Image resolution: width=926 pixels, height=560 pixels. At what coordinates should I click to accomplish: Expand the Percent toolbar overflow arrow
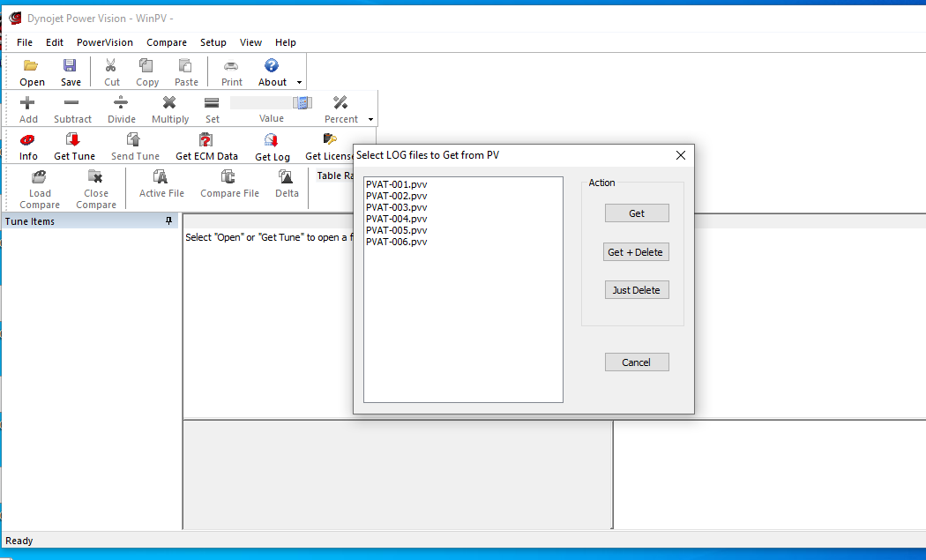370,120
